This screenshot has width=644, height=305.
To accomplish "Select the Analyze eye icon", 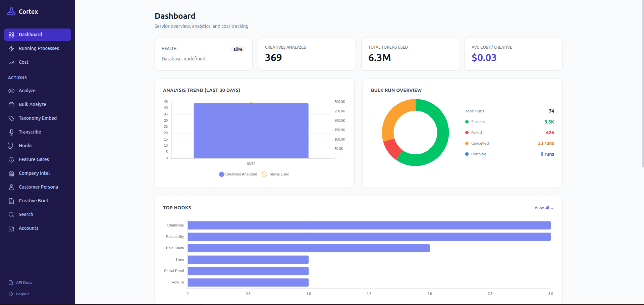I will click(11, 91).
